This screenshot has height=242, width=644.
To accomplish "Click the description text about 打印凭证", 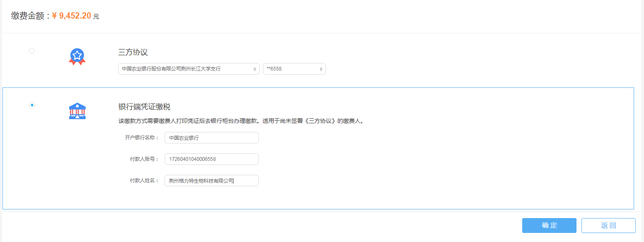I will (241, 121).
